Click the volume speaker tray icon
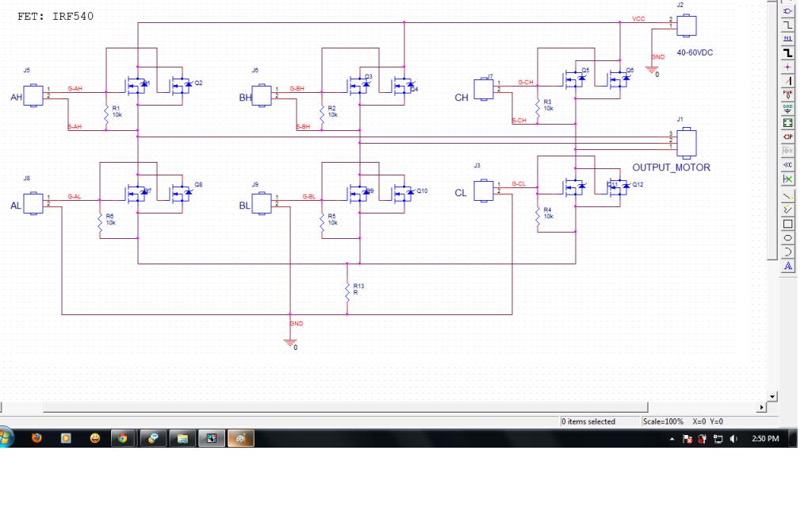812x508 pixels. pyautogui.click(x=733, y=439)
